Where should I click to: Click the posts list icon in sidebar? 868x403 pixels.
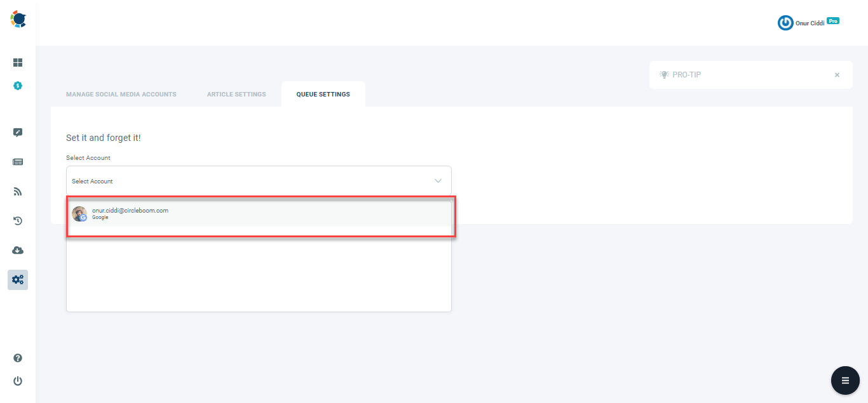(x=17, y=161)
